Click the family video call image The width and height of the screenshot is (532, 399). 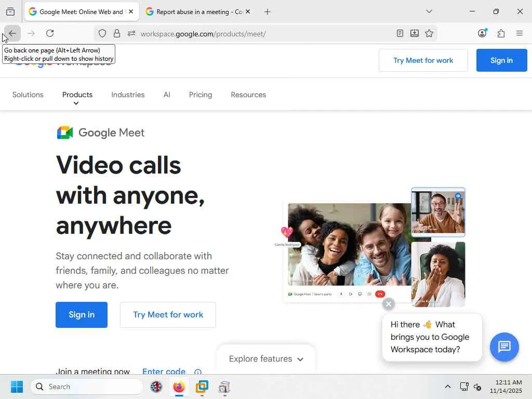tap(350, 244)
